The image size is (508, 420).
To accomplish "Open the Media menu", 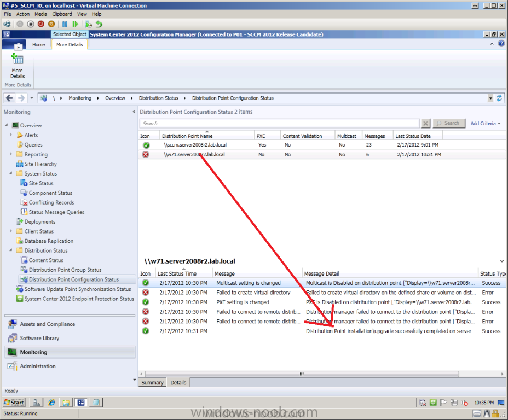I will pos(41,14).
